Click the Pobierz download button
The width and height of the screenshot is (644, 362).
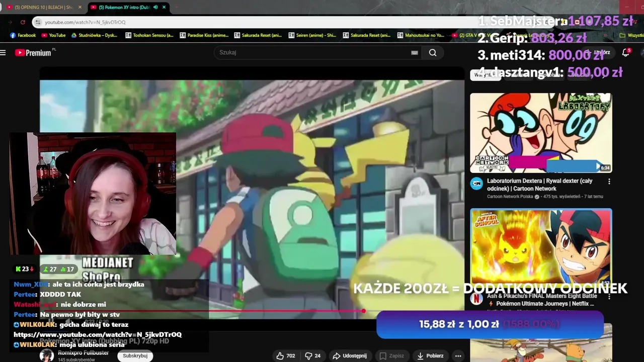pos(430,355)
